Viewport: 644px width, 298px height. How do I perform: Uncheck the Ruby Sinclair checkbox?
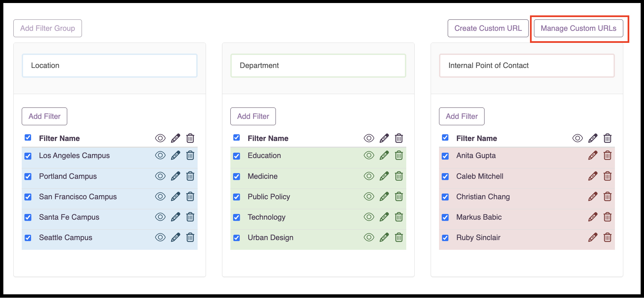click(x=445, y=238)
